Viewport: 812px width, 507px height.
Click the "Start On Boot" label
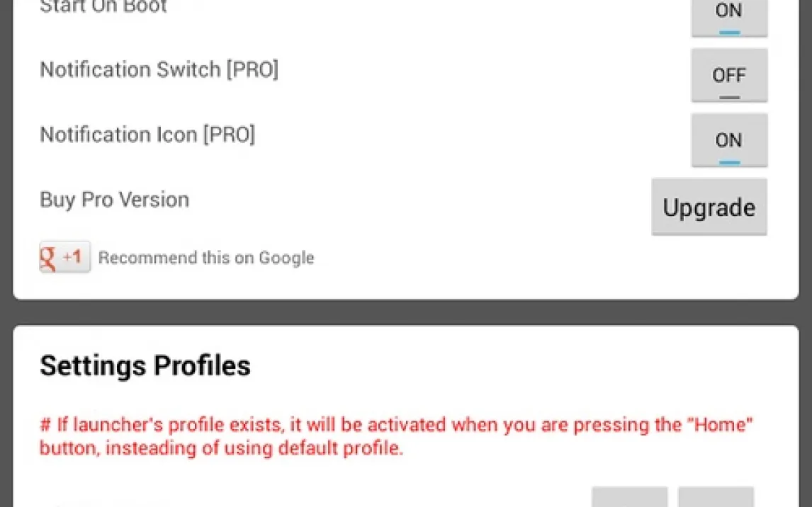[x=103, y=7]
